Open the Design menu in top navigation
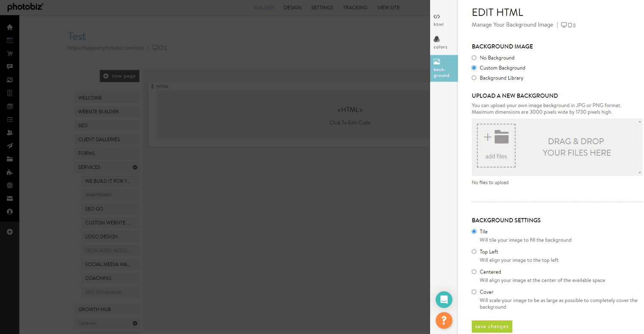The height and width of the screenshot is (334, 644). point(292,8)
